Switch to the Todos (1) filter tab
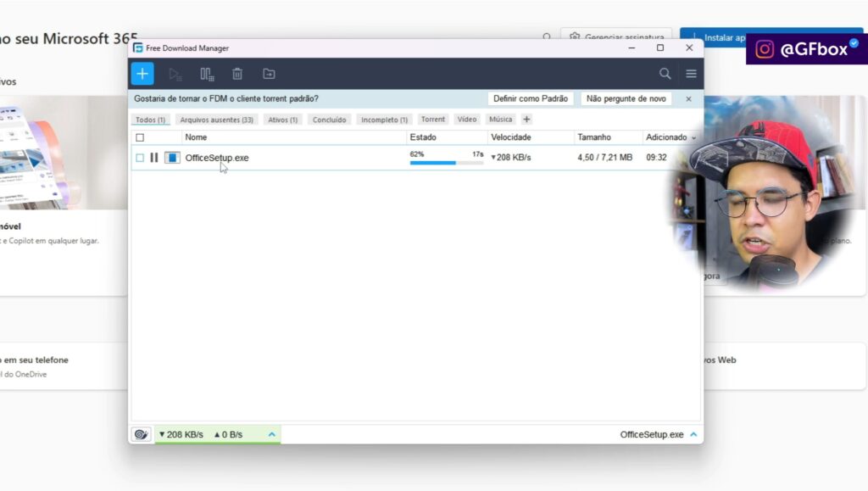This screenshot has height=491, width=868. pyautogui.click(x=150, y=120)
